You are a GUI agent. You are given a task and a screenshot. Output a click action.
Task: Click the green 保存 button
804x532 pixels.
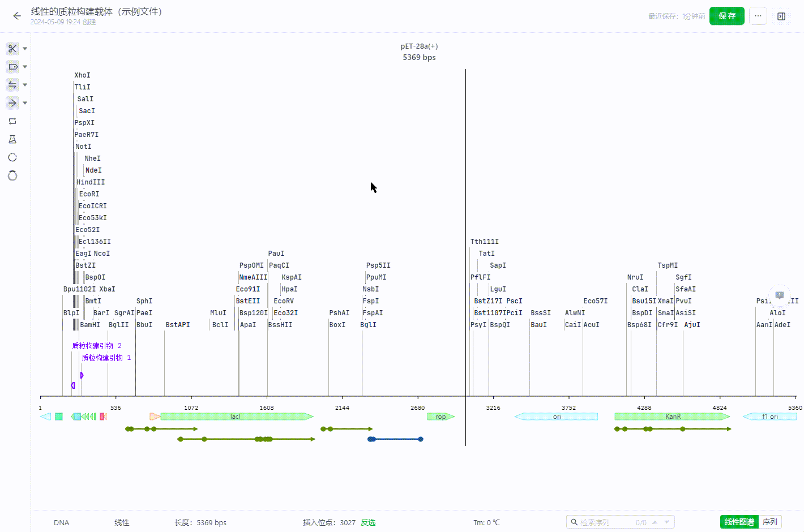point(726,16)
